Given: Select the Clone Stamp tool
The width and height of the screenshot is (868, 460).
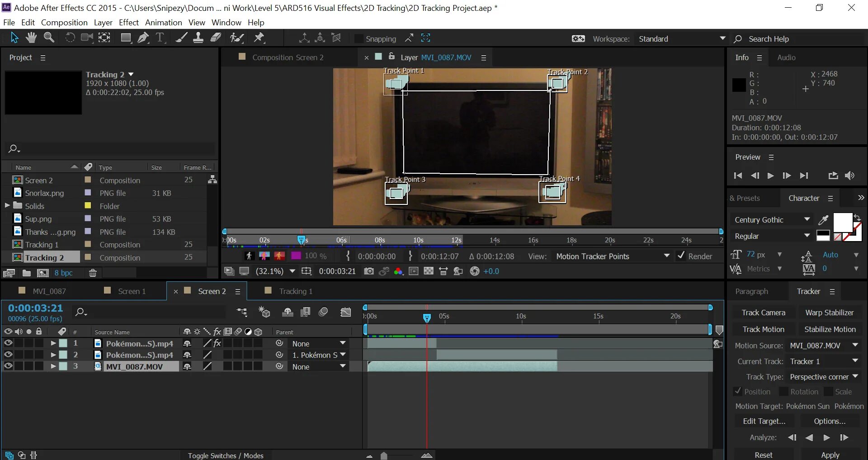Looking at the screenshot, I should pos(198,38).
